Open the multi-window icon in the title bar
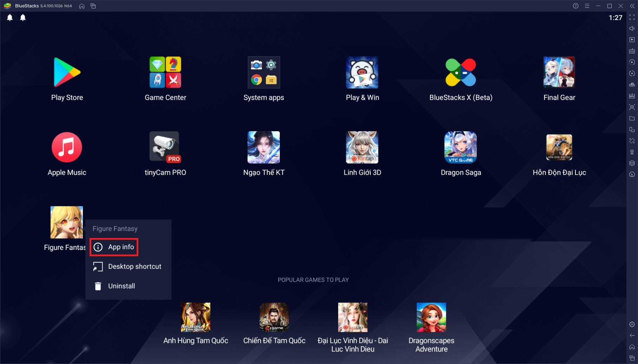 tap(93, 6)
